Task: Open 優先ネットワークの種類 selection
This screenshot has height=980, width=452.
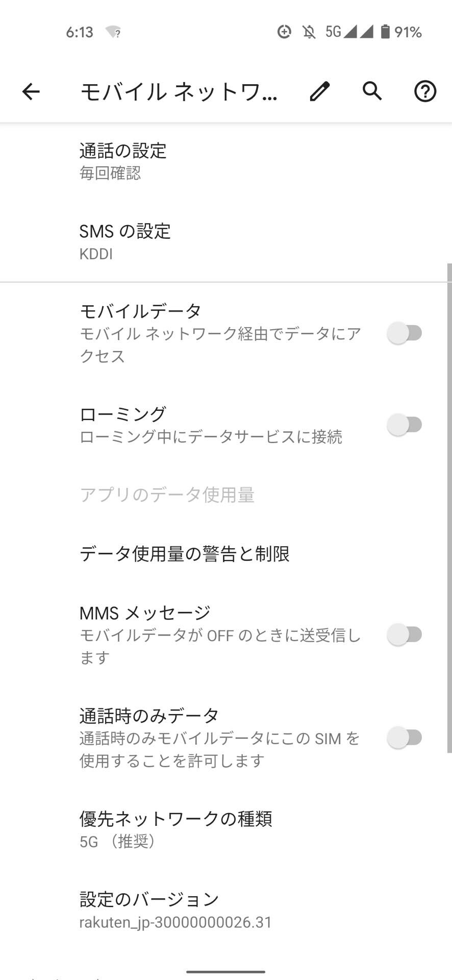Action: point(226,829)
